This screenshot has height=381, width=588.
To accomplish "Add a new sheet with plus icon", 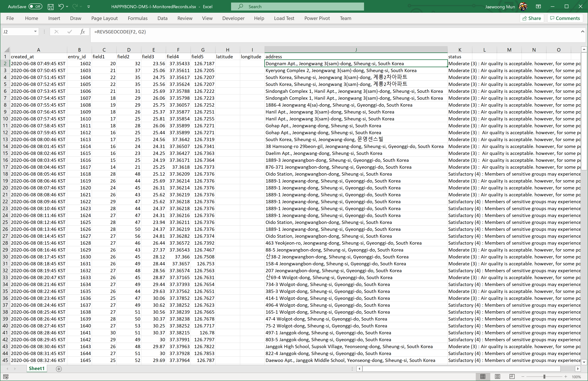I will (x=58, y=369).
